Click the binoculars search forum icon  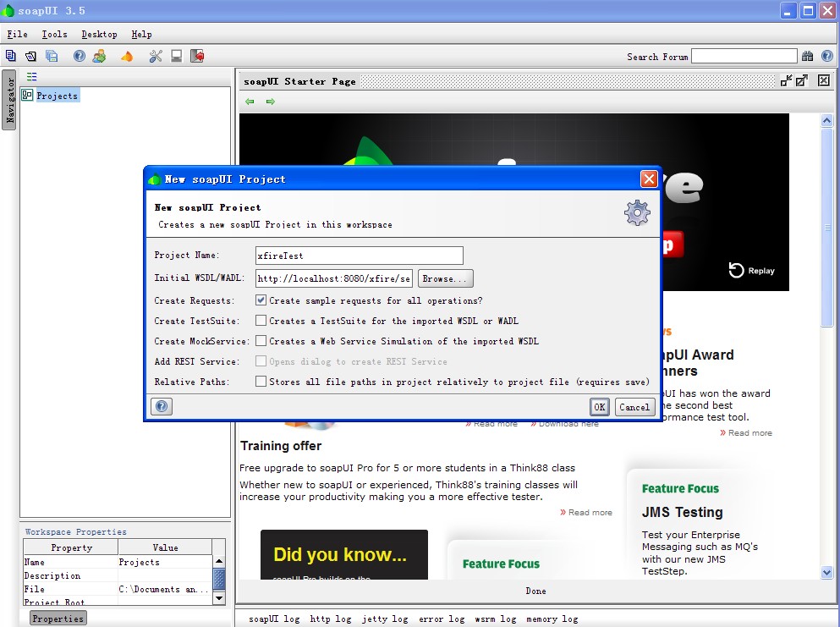(807, 56)
